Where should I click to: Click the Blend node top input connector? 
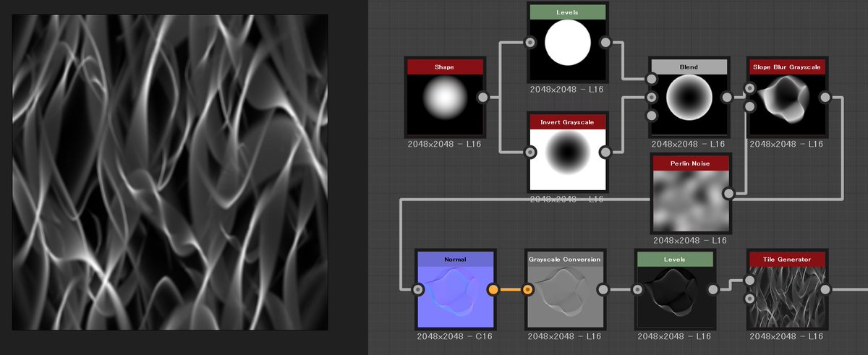pos(651,79)
